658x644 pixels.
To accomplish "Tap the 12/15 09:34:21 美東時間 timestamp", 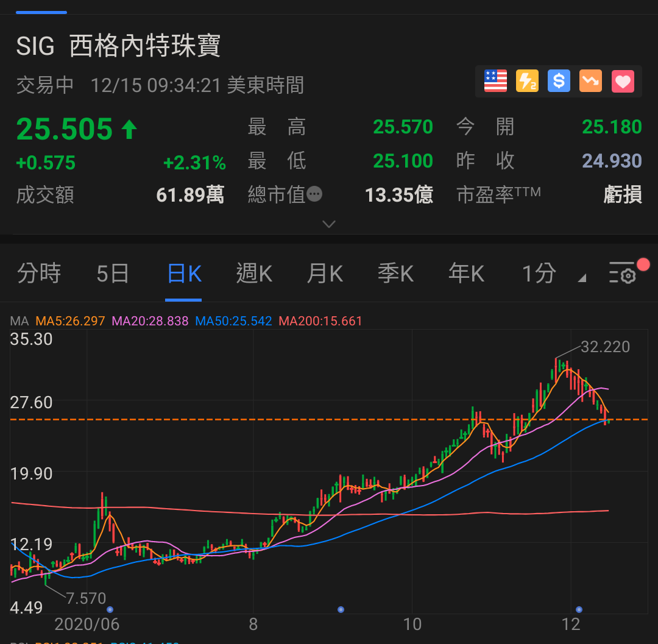I will [197, 85].
